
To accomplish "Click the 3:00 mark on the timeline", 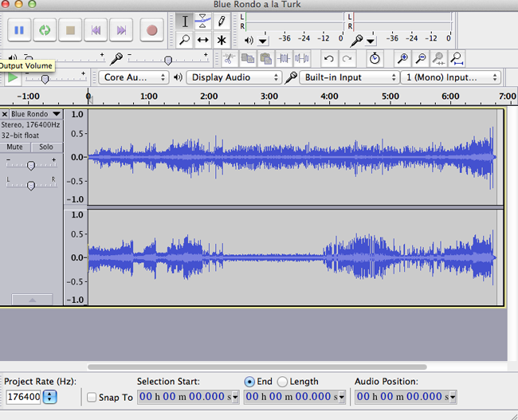I will click(269, 96).
